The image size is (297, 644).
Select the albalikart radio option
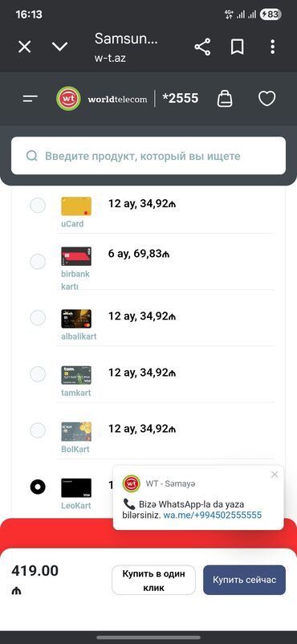tap(38, 317)
